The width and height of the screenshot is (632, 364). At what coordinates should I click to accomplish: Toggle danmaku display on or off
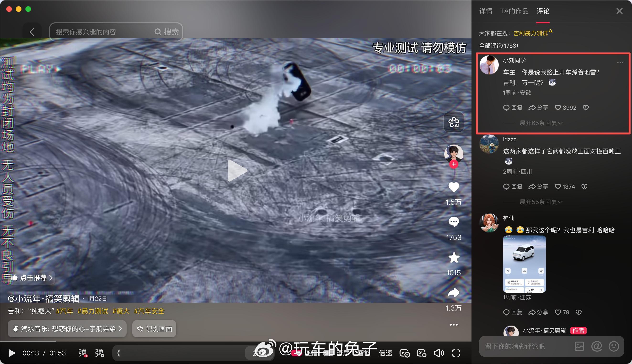click(x=83, y=353)
